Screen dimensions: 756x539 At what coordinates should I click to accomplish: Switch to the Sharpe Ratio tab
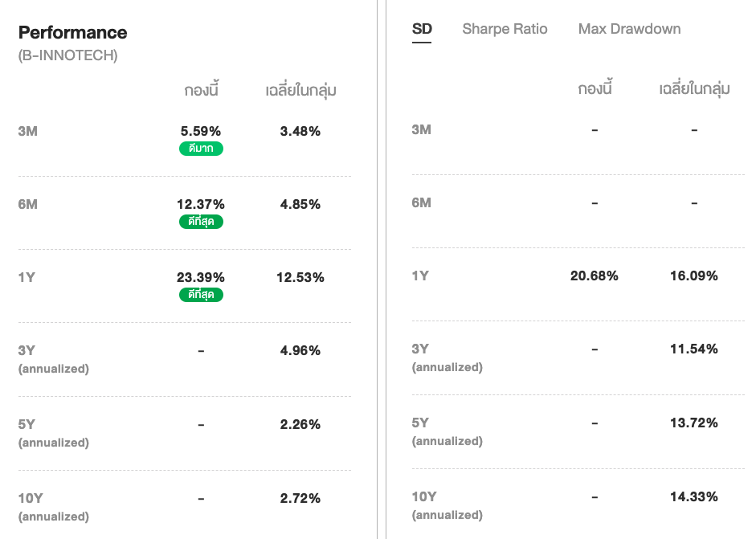click(505, 29)
